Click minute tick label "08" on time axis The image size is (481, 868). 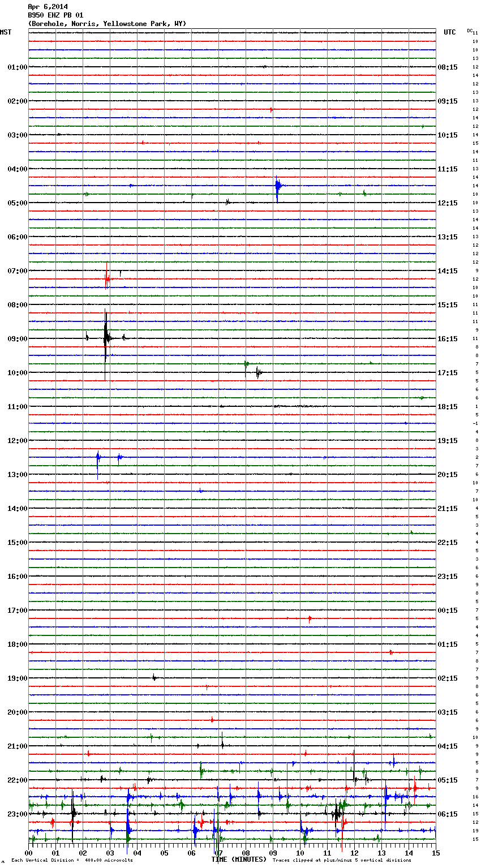(x=246, y=853)
